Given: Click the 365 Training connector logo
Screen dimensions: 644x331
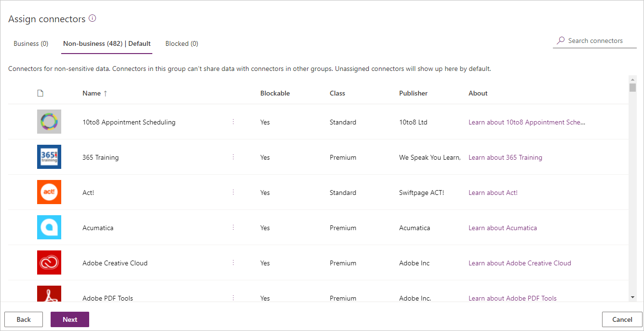Looking at the screenshot, I should 49,157.
